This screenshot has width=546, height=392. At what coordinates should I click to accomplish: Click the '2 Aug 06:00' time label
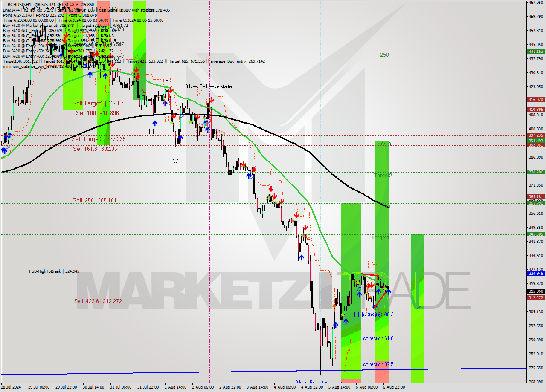(x=203, y=388)
